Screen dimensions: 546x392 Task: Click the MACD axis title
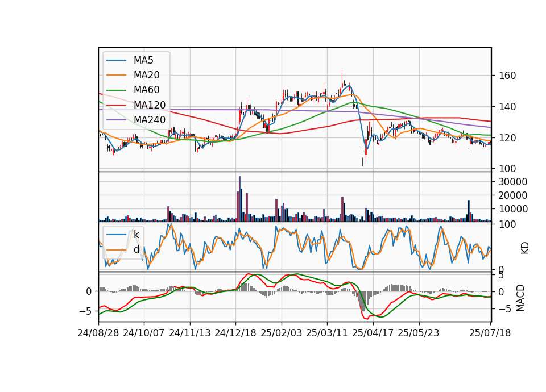coord(520,298)
